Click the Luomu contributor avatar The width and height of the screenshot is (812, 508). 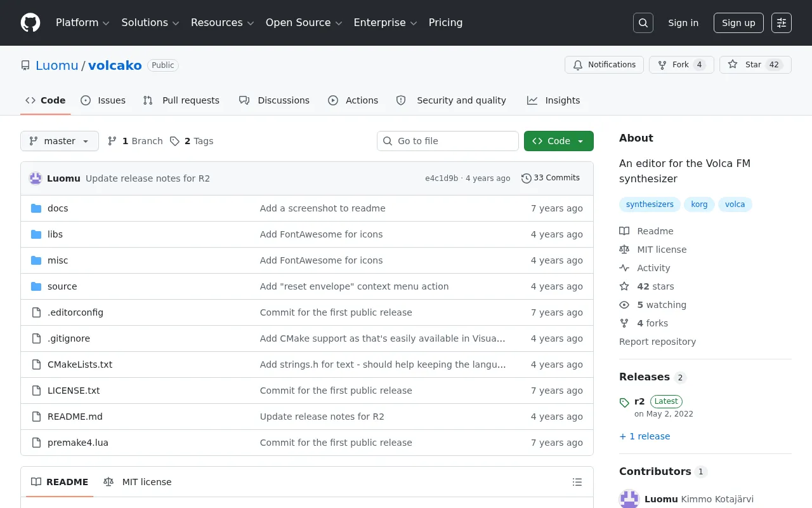[x=629, y=499]
